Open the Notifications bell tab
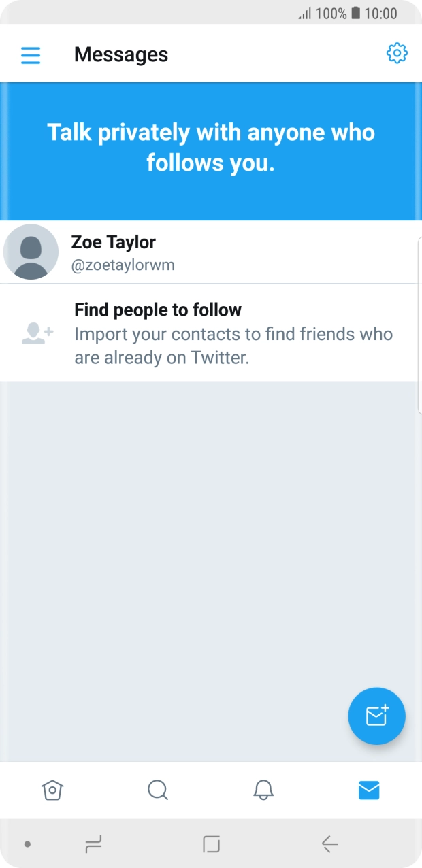This screenshot has height=868, width=422. (263, 790)
